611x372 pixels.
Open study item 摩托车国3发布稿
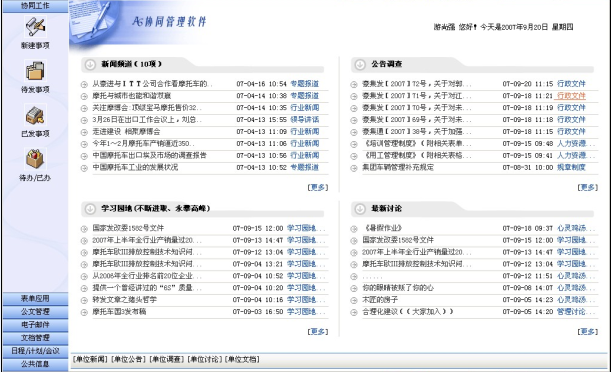coord(119,312)
